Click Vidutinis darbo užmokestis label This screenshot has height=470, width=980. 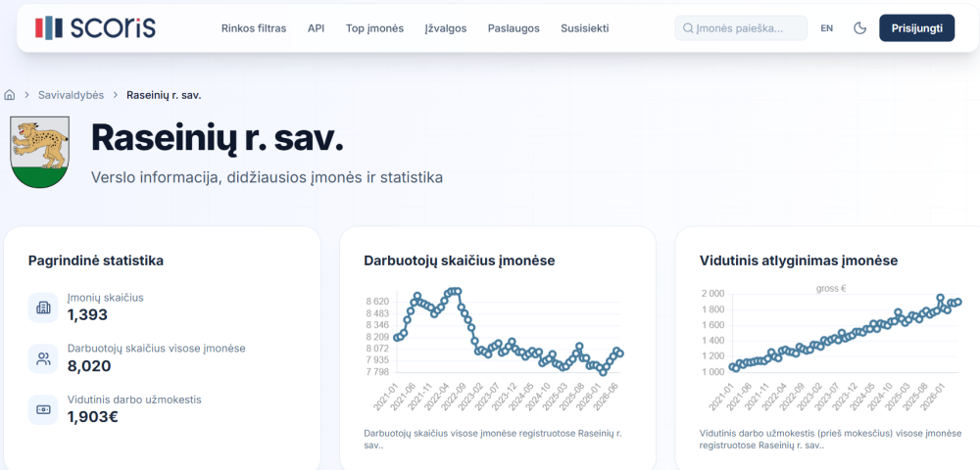134,399
